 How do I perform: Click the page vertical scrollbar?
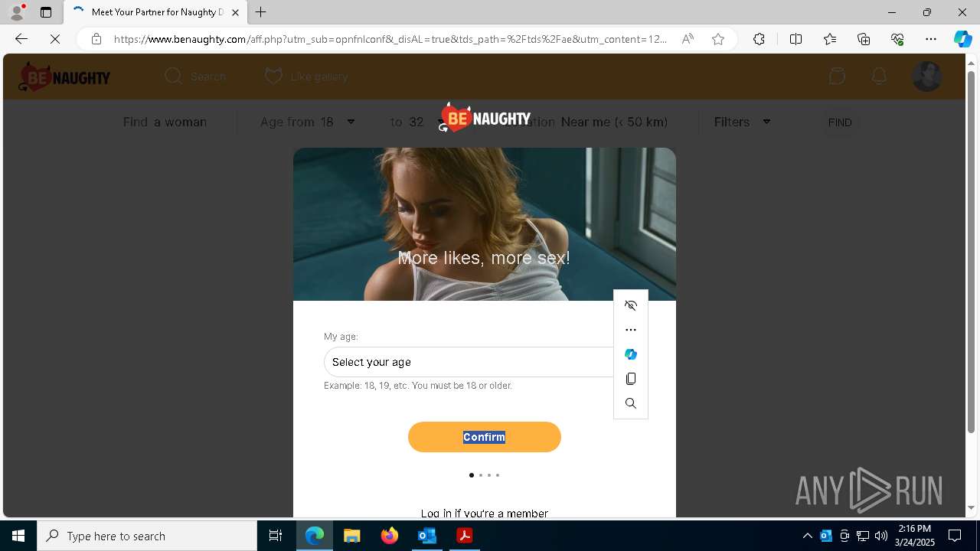click(971, 253)
